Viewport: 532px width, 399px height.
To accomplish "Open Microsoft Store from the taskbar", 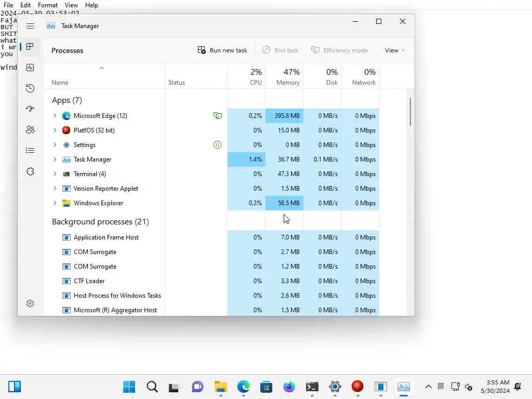I will point(267,387).
